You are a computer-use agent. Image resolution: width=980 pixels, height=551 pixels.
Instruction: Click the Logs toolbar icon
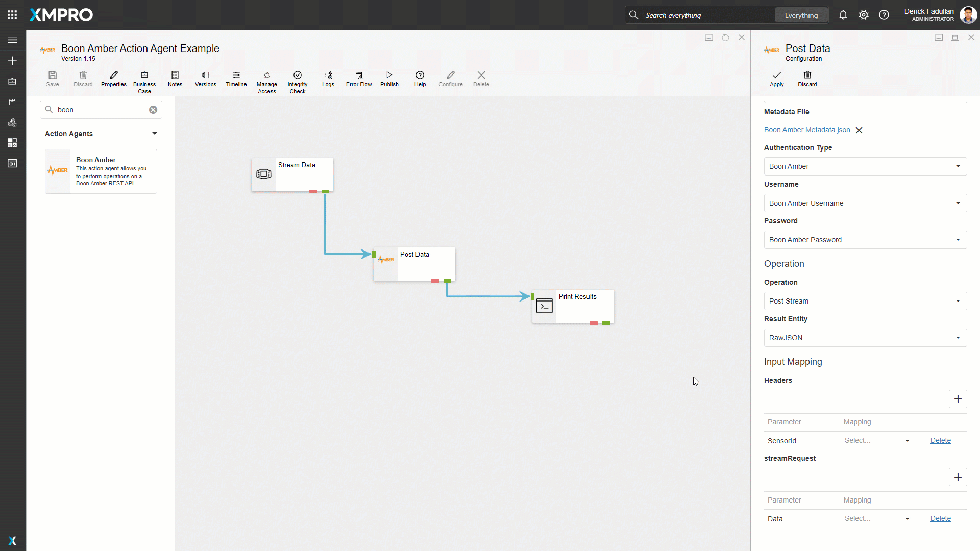(x=328, y=79)
